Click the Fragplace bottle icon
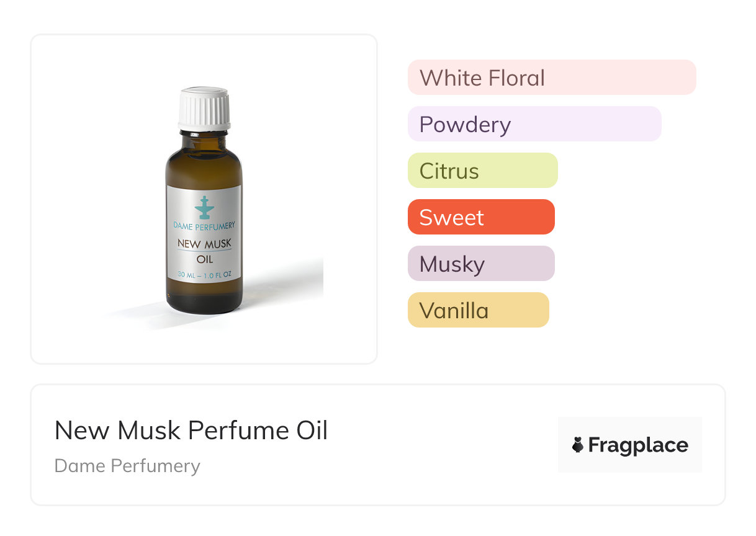Image resolution: width=756 pixels, height=536 pixels. tap(578, 445)
